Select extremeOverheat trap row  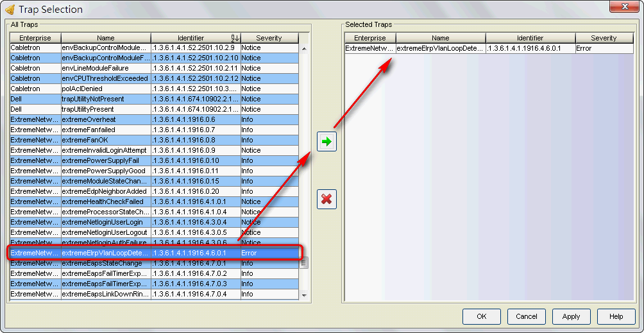pos(154,119)
